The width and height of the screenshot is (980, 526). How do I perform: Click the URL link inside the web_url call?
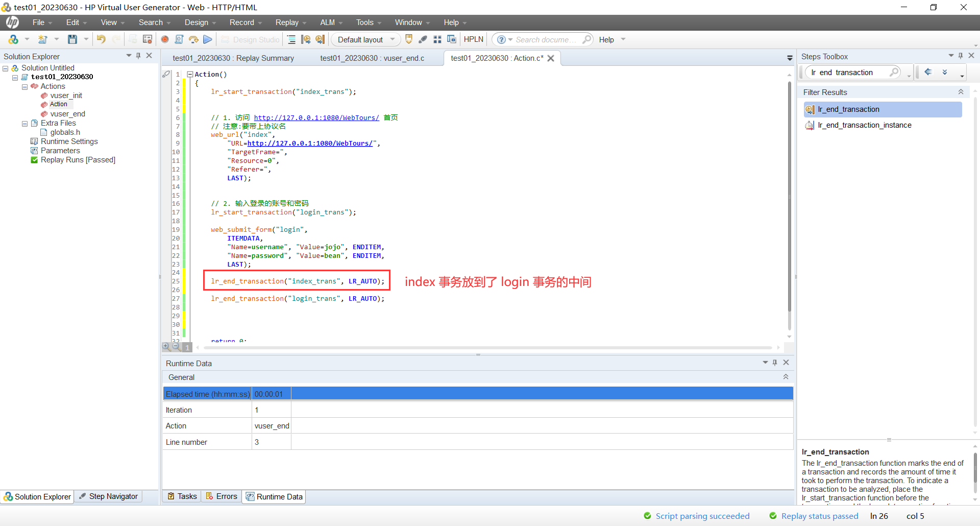[x=310, y=144]
